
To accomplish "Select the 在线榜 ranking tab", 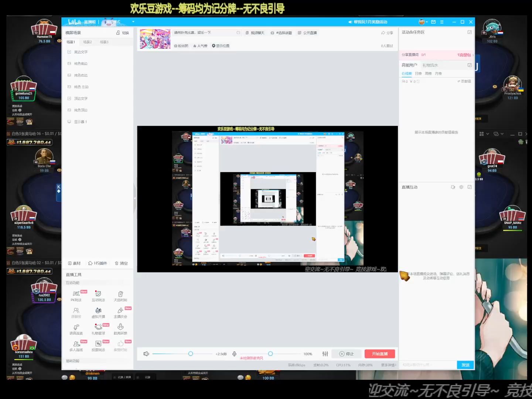I will [406, 74].
